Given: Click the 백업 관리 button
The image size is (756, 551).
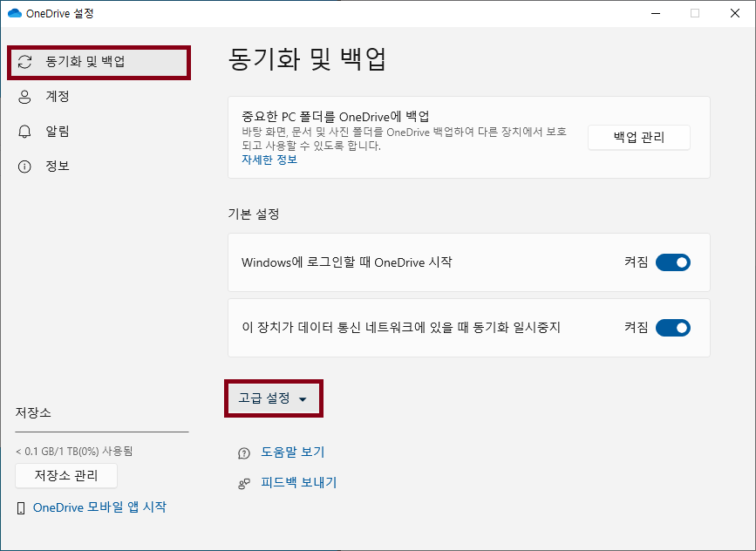Looking at the screenshot, I should pyautogui.click(x=639, y=138).
